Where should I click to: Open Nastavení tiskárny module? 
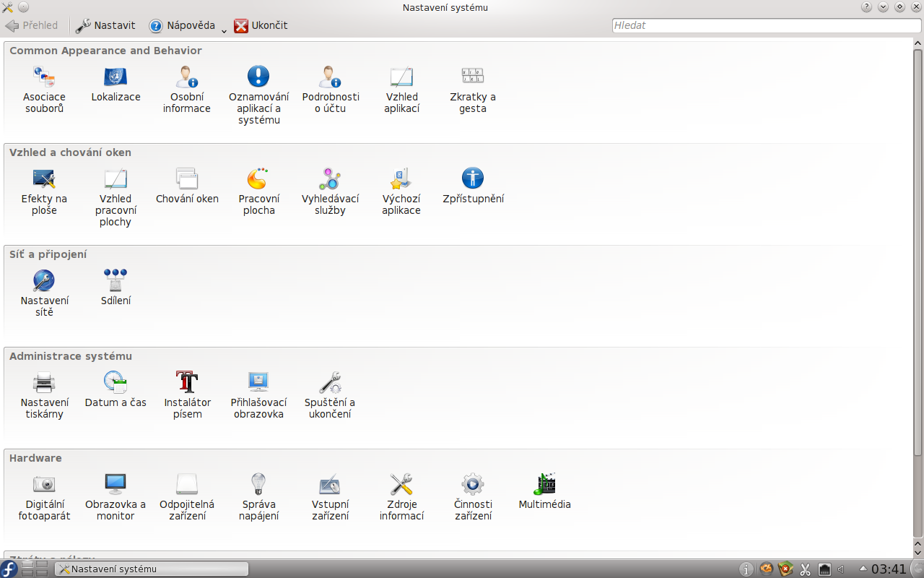coord(44,395)
